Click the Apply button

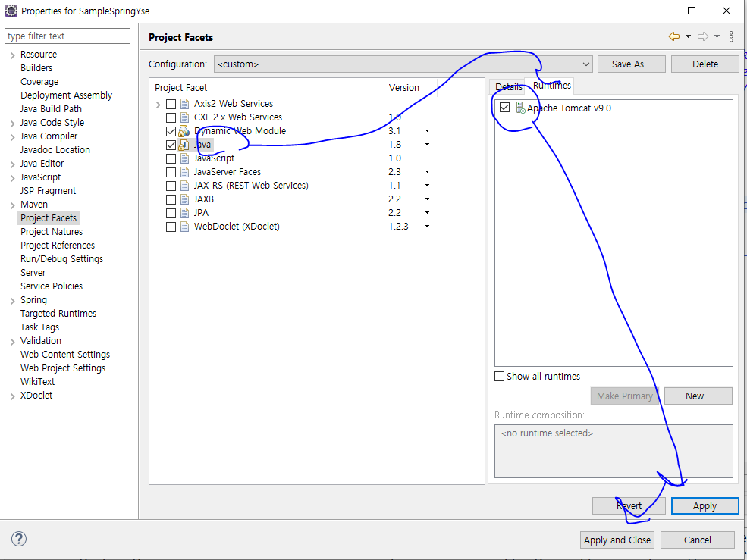(x=705, y=505)
